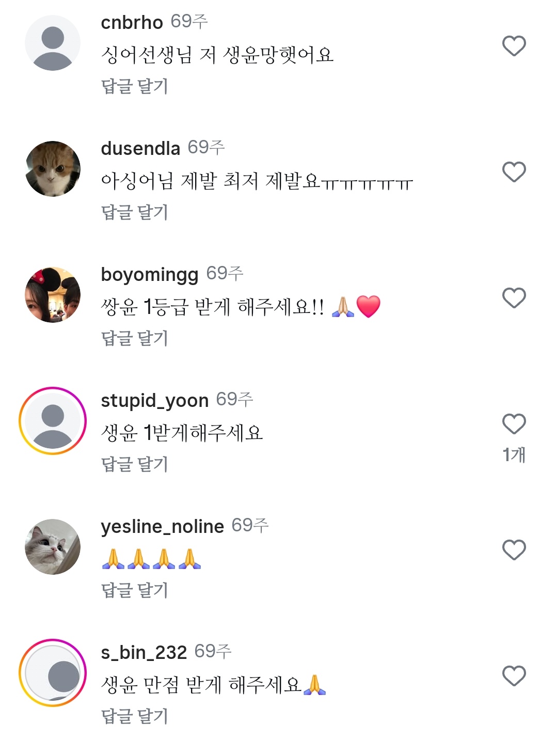
Task: View boyomingg's Minnie ears profile photo
Action: click(x=53, y=295)
